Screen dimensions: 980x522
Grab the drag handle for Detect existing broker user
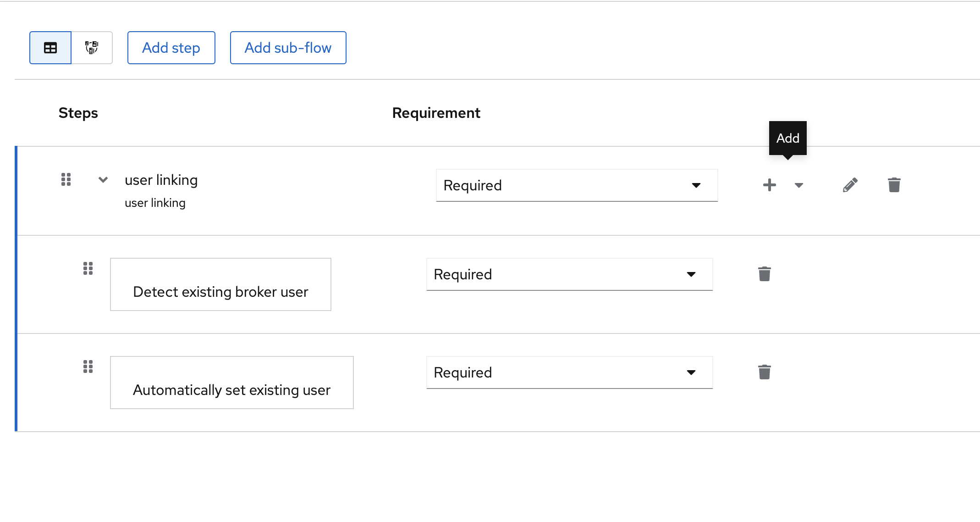[x=88, y=269]
